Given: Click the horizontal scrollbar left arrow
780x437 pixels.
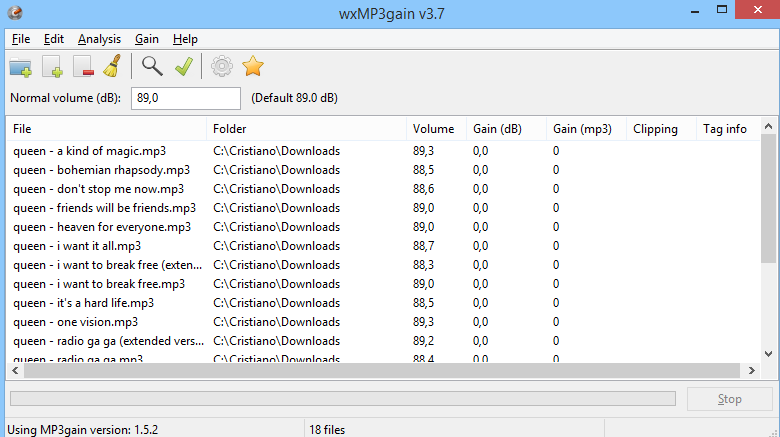Looking at the screenshot, I should [x=15, y=370].
